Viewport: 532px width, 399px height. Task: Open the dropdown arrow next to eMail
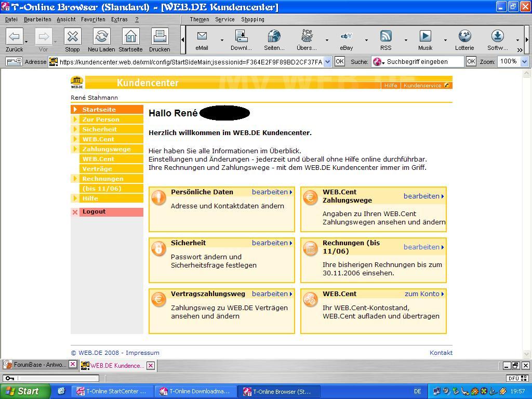(222, 40)
